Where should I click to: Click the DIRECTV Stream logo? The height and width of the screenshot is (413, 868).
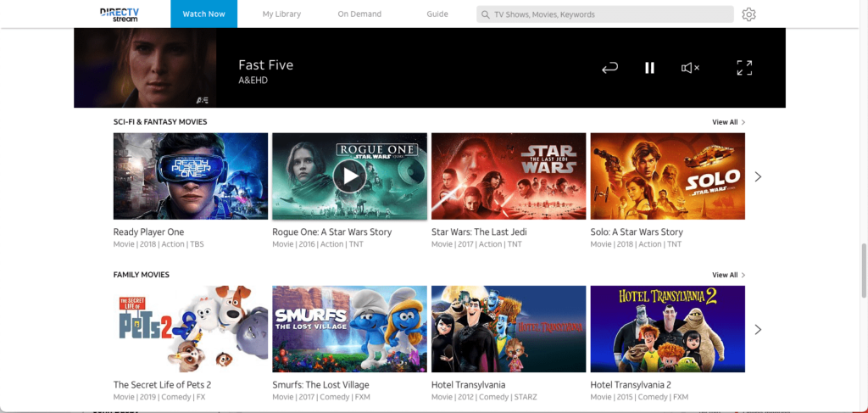point(119,14)
